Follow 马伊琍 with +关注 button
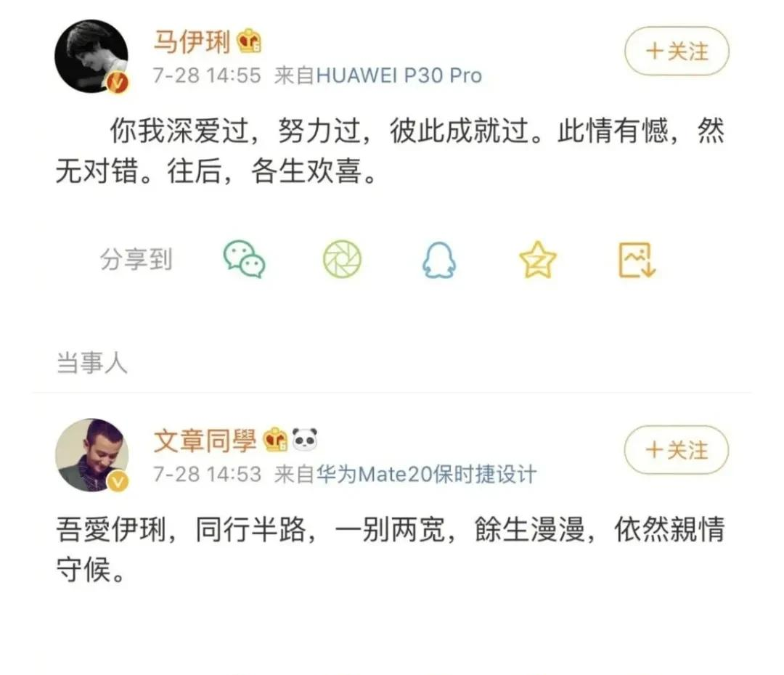 677,51
